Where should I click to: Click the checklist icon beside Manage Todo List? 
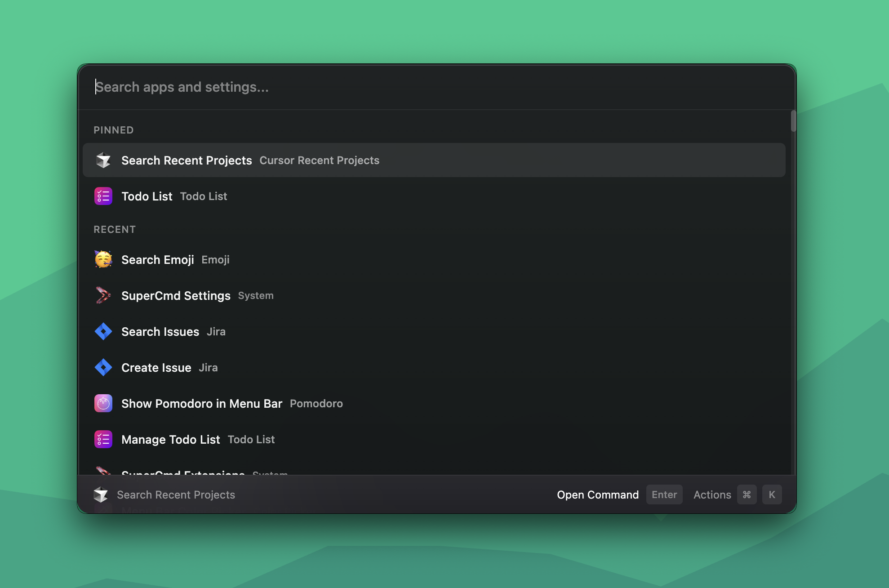point(103,439)
